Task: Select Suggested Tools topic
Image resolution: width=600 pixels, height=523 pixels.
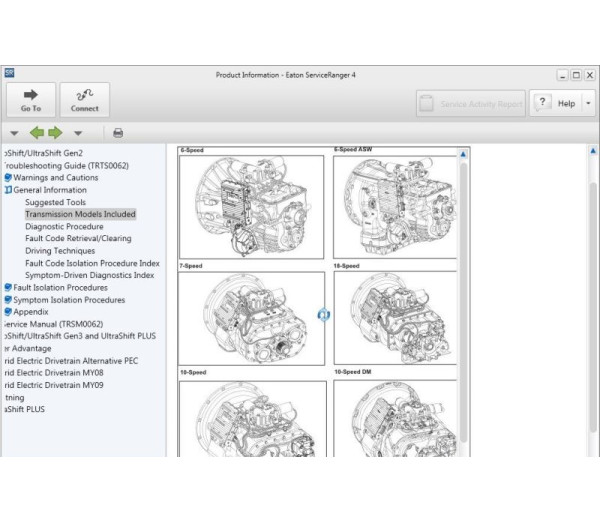Action: (x=55, y=202)
